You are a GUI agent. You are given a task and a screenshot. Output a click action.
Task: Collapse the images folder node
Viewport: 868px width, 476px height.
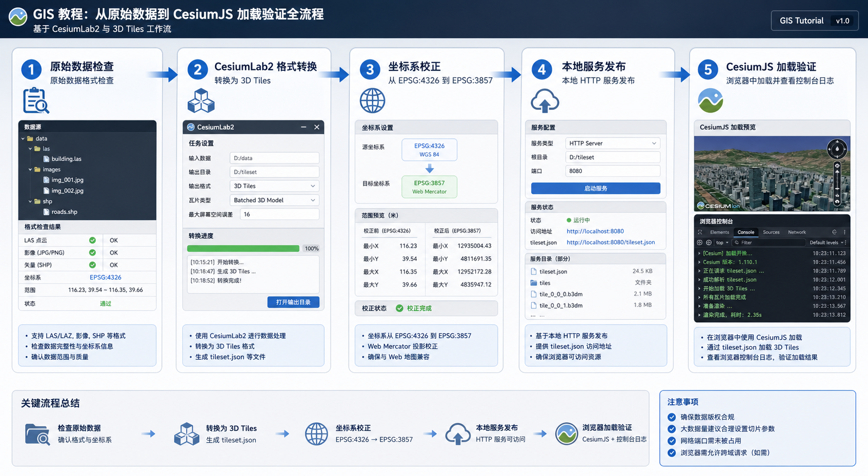[30, 170]
